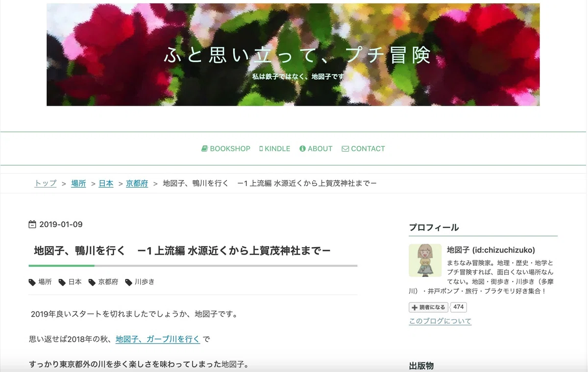Open the 地図子、ガーブ川を行く article link
The width and height of the screenshot is (588, 372).
click(158, 339)
